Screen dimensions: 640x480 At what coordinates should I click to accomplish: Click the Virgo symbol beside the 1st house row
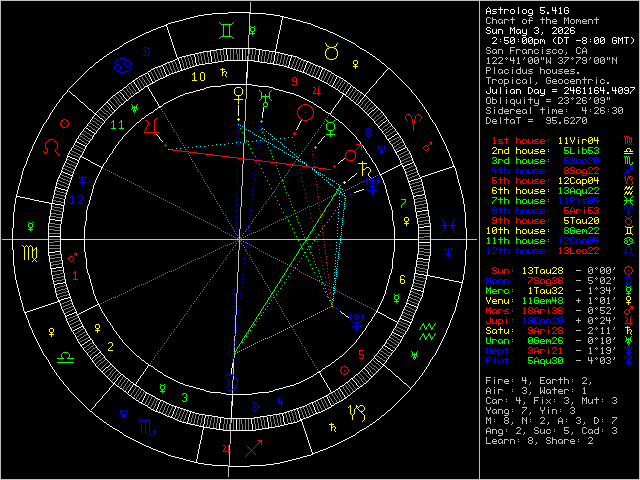coord(629,141)
